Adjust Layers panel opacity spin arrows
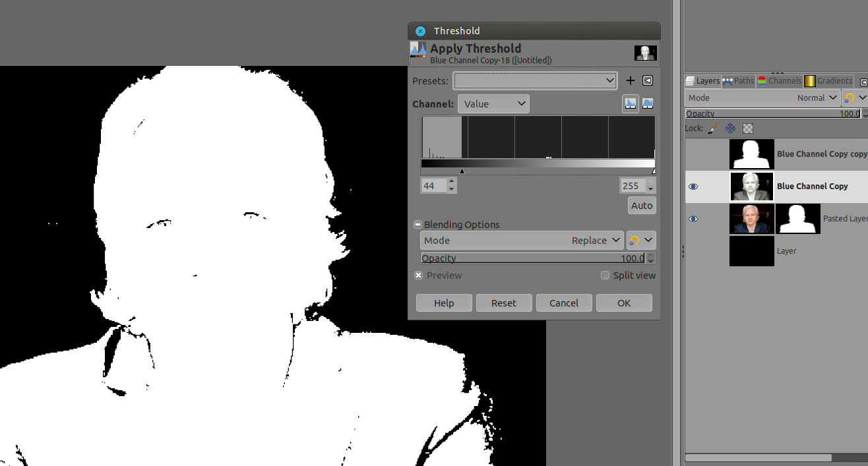 pyautogui.click(x=864, y=113)
